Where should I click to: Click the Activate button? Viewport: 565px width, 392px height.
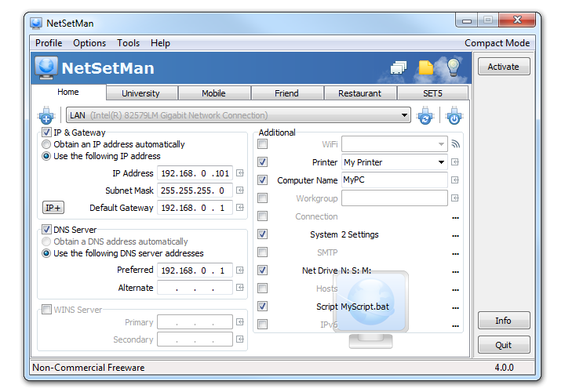click(504, 67)
